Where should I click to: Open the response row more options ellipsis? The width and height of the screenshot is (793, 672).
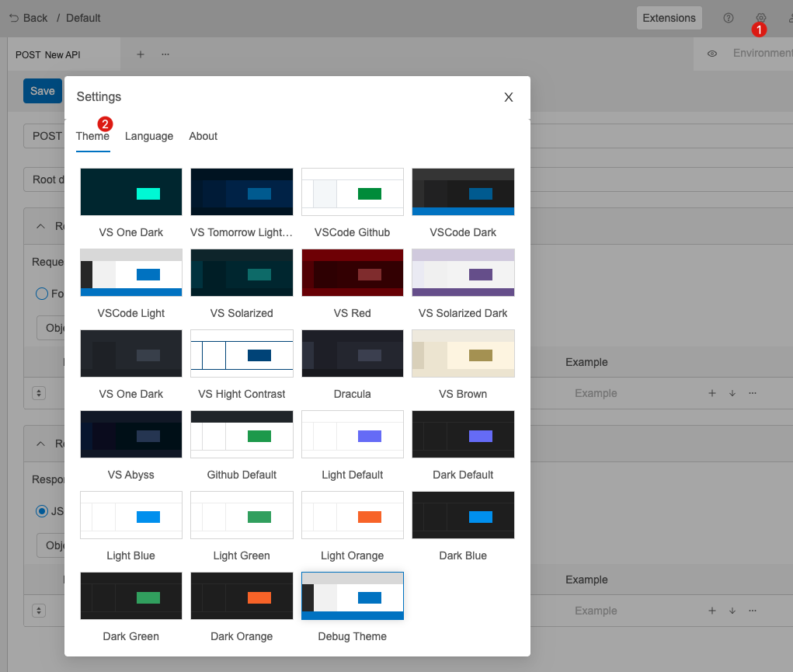(753, 611)
